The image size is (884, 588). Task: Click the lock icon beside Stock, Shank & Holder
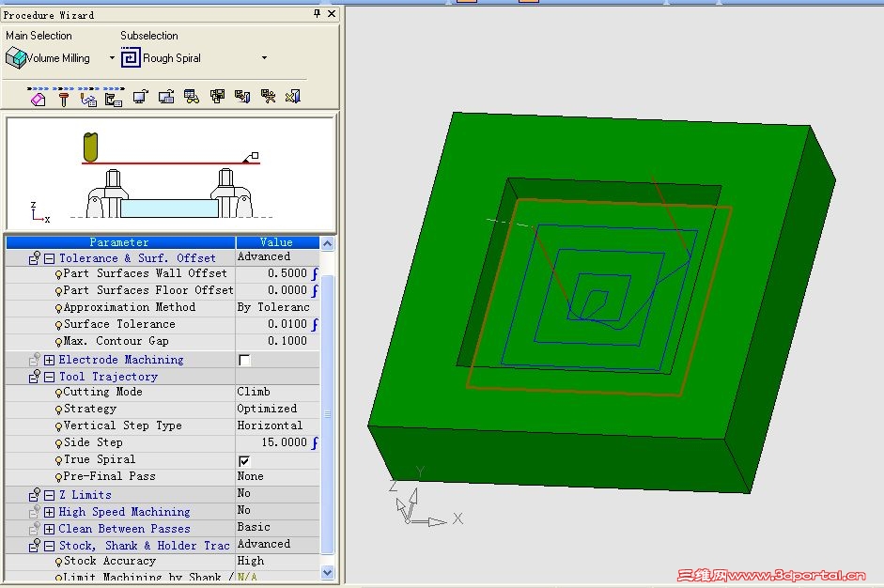tap(35, 545)
